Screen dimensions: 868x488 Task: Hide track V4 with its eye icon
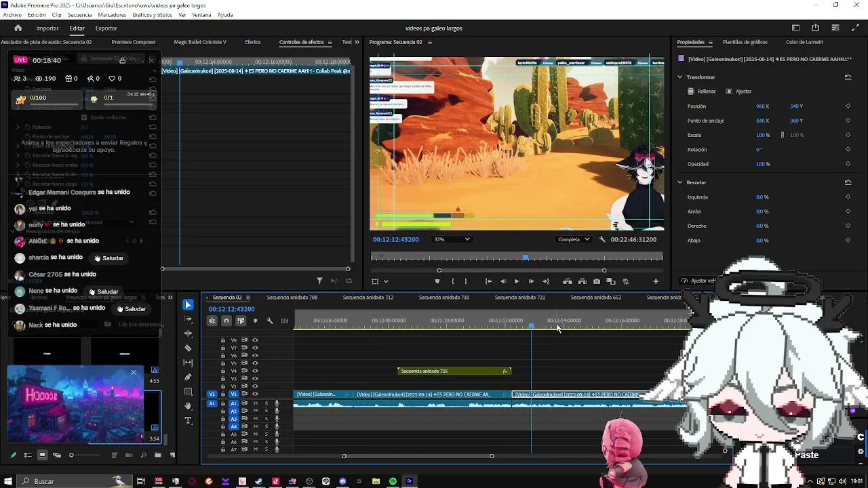point(255,371)
